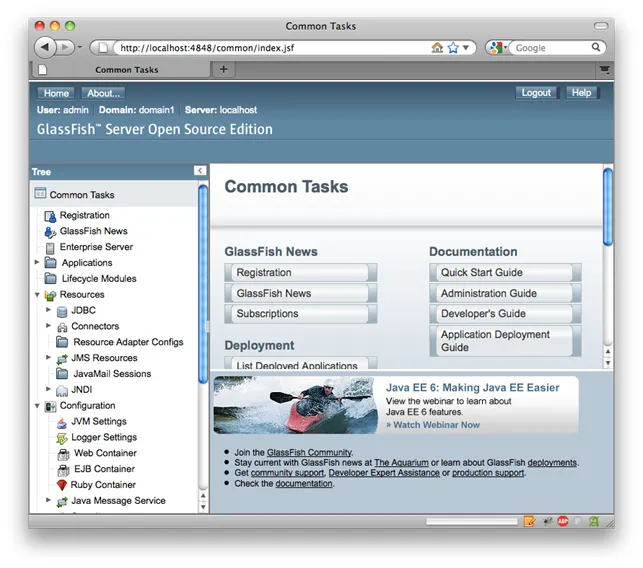This screenshot has width=643, height=568.
Task: Open the search engine selector dropdown
Action: (x=498, y=48)
